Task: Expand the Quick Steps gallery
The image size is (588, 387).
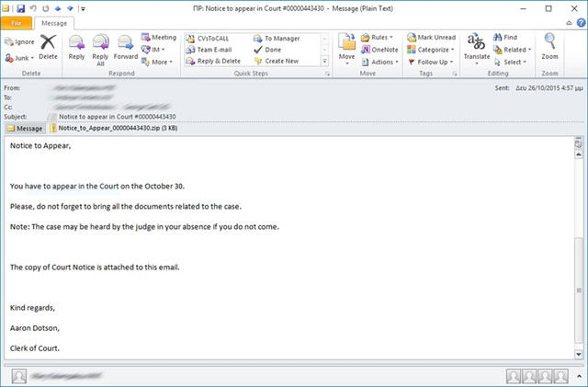Action: [x=324, y=61]
